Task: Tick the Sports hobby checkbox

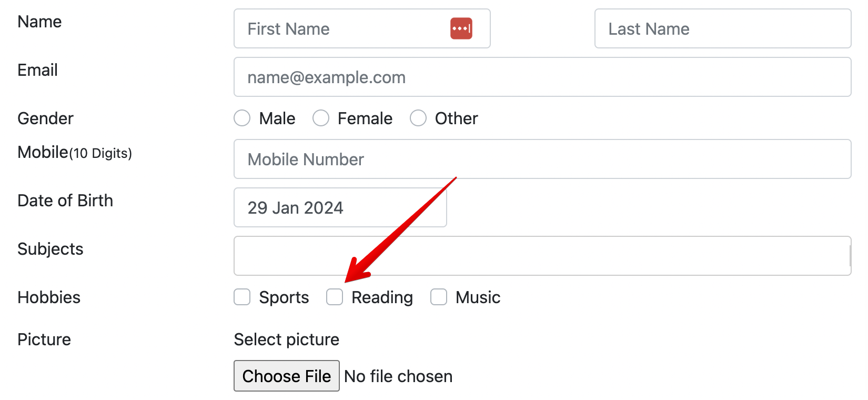Action: click(x=242, y=297)
